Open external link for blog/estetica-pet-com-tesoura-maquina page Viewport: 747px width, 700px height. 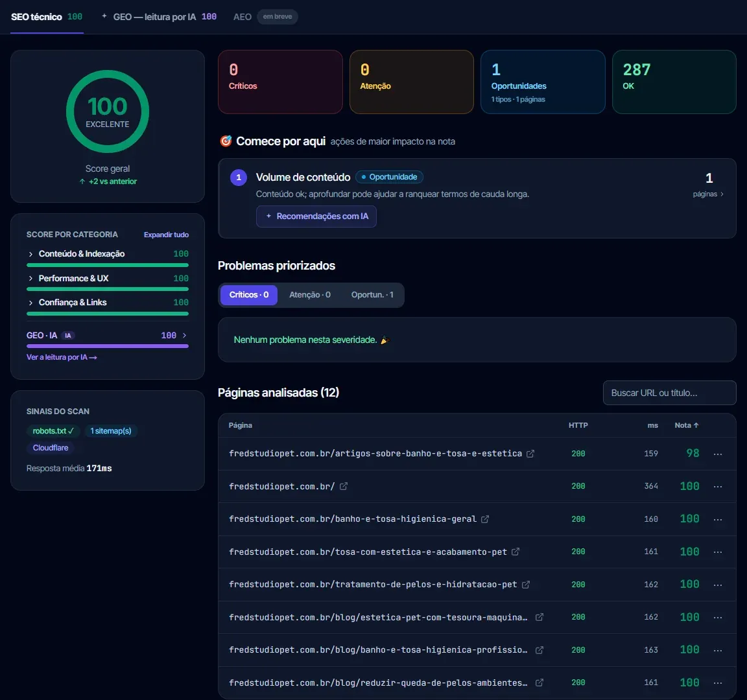tap(539, 617)
